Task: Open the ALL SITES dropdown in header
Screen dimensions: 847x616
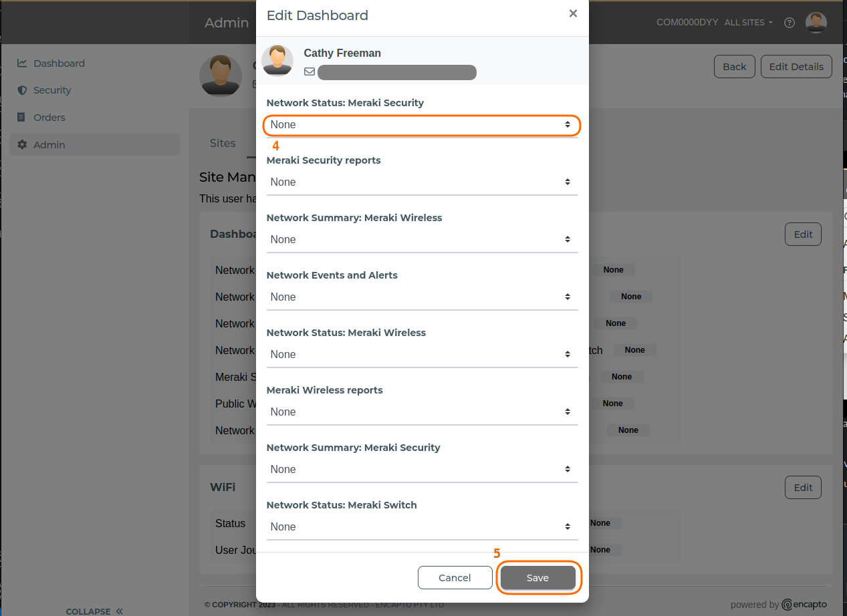Action: click(x=749, y=23)
